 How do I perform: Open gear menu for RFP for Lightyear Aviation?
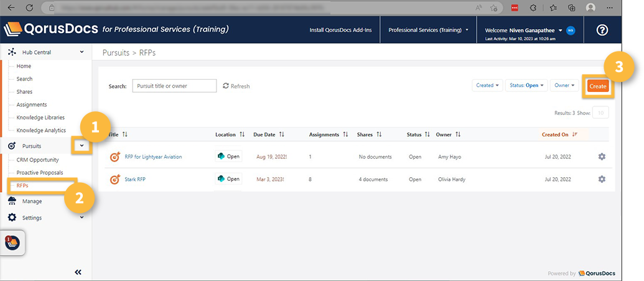602,157
